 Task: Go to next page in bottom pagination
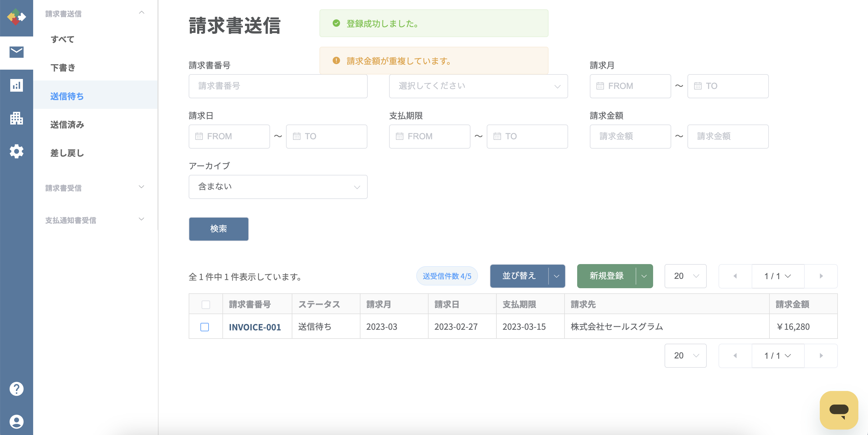coord(821,355)
